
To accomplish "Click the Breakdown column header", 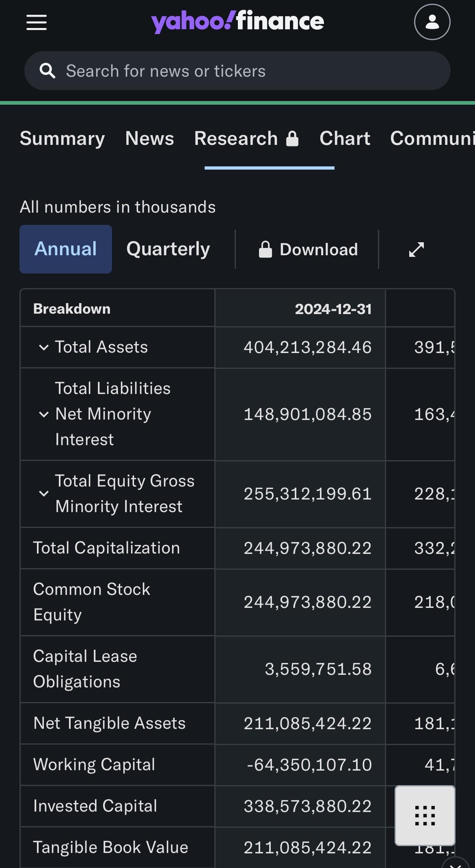I will (72, 309).
